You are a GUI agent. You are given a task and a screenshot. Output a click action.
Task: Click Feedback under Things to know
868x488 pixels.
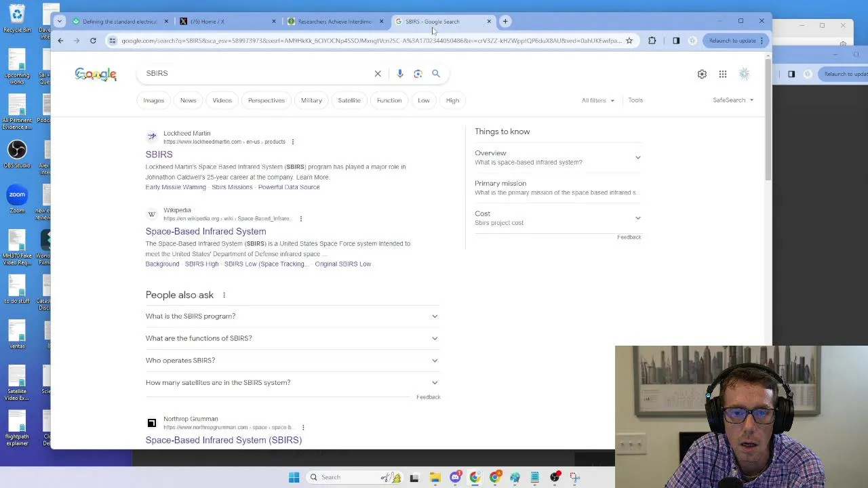[x=629, y=237]
